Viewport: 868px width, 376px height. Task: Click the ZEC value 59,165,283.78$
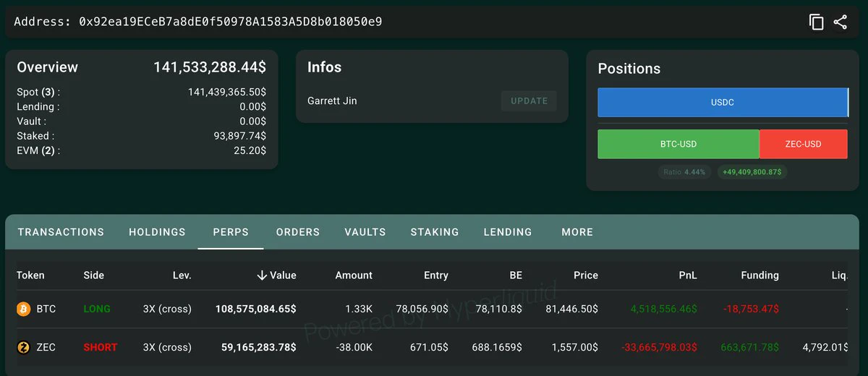pos(259,348)
